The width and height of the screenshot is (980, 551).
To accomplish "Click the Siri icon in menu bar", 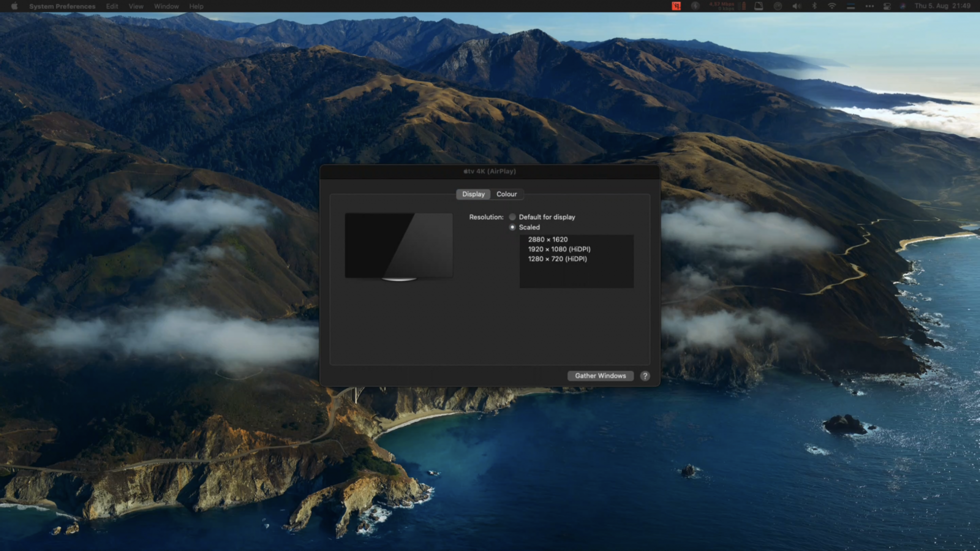I will click(x=903, y=6).
